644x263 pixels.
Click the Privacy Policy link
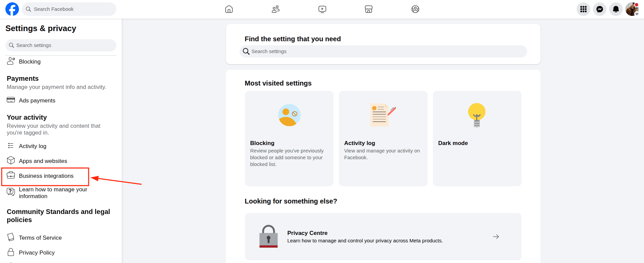[x=37, y=253]
